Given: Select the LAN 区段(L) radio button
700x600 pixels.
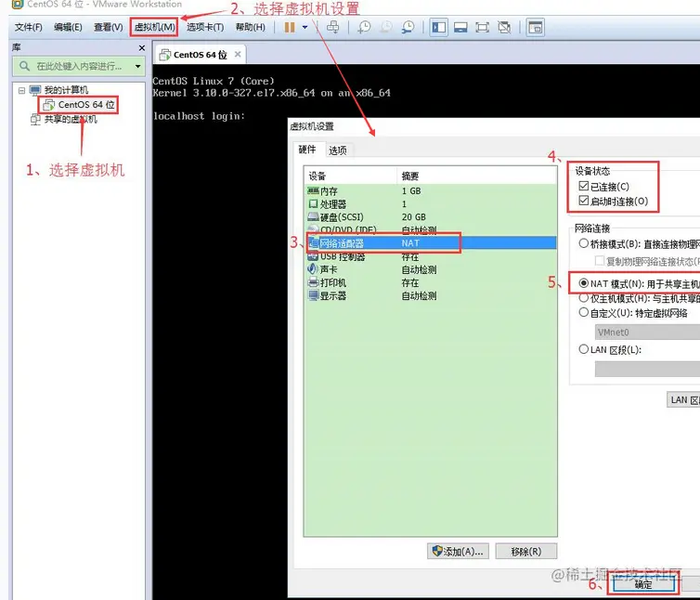Looking at the screenshot, I should (x=583, y=349).
